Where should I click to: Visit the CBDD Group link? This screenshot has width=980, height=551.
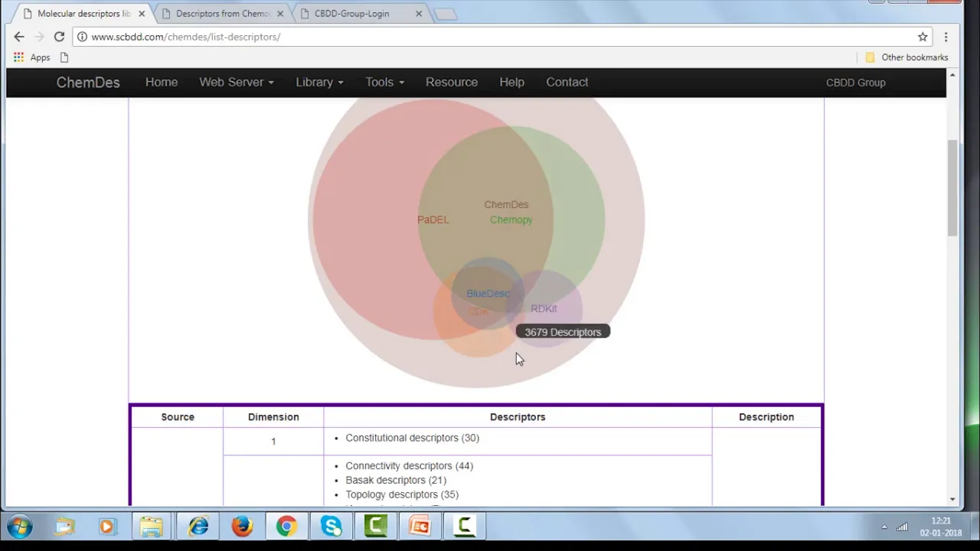click(x=855, y=83)
